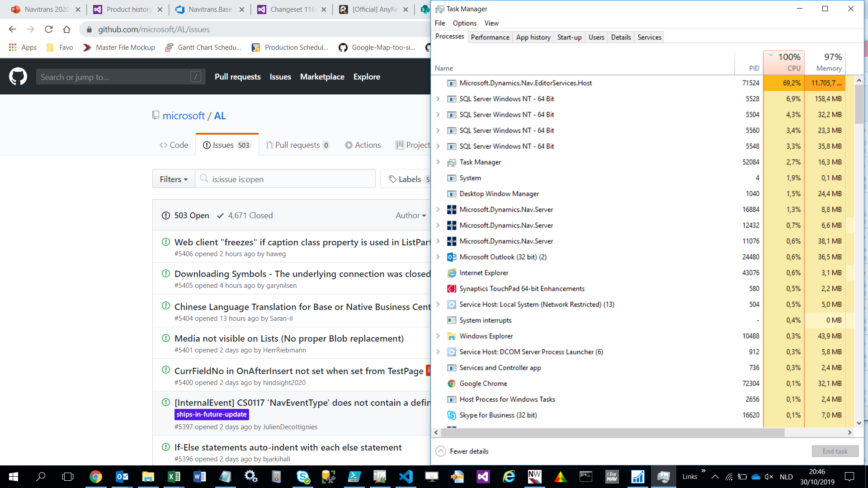
Task: Expand the Windows Explorer process group
Action: point(438,336)
